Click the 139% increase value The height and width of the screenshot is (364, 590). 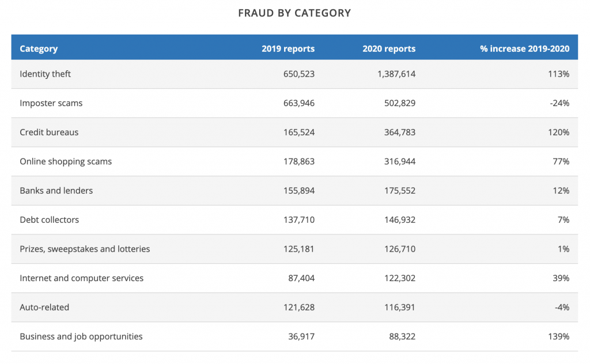[560, 336]
